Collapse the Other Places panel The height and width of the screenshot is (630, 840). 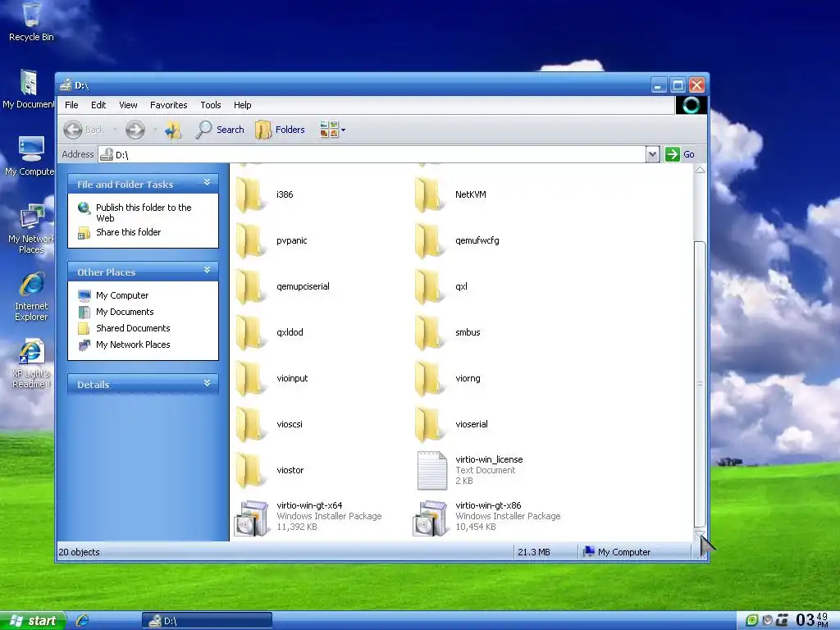point(207,271)
